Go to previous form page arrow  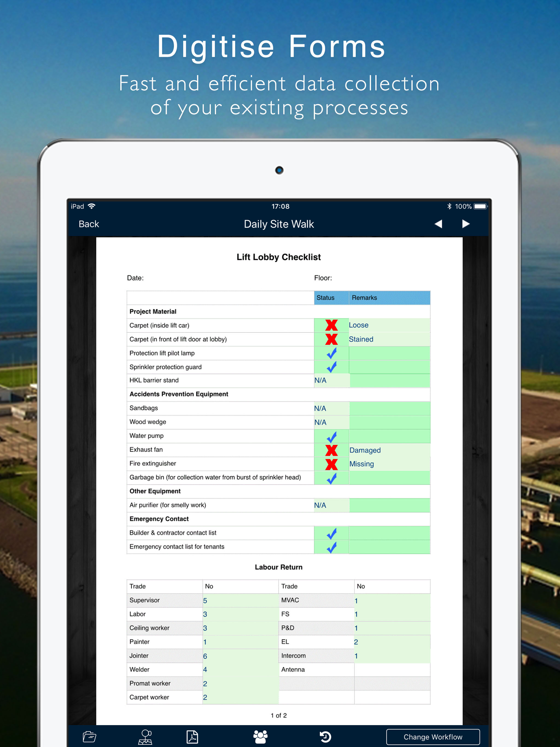tap(438, 224)
